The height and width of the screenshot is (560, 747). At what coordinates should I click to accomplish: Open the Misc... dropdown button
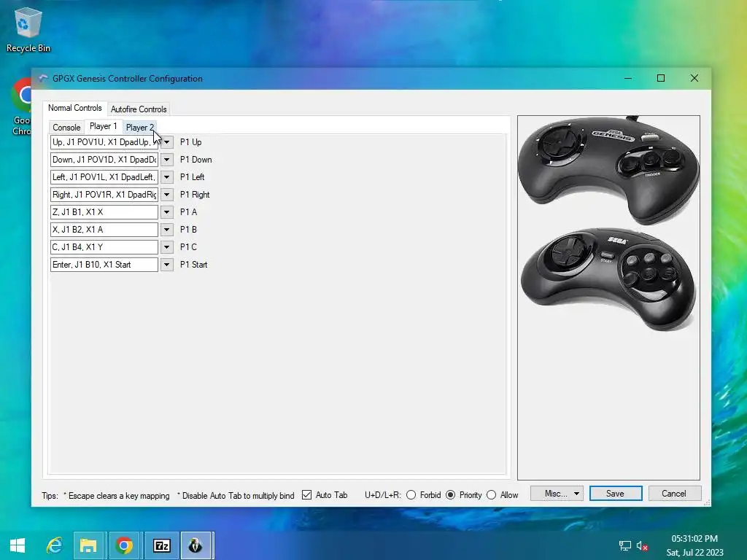(557, 494)
